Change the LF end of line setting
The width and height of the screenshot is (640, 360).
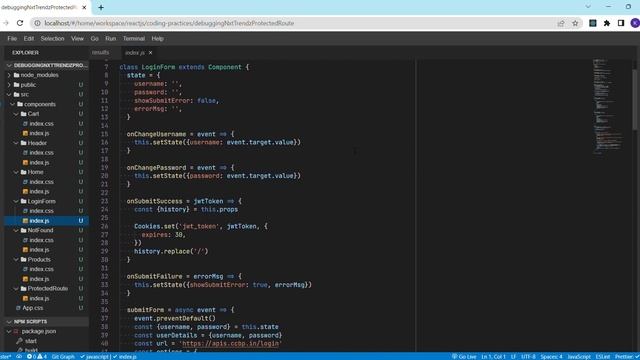513,357
